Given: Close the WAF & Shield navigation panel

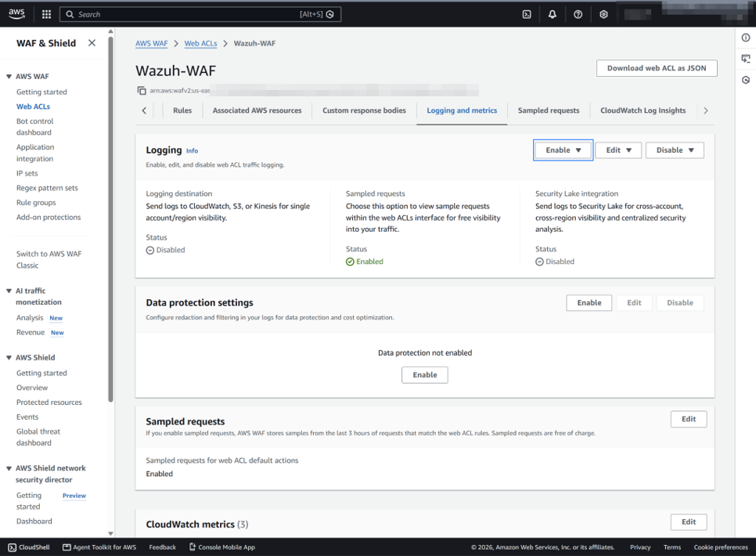Looking at the screenshot, I should coord(92,43).
